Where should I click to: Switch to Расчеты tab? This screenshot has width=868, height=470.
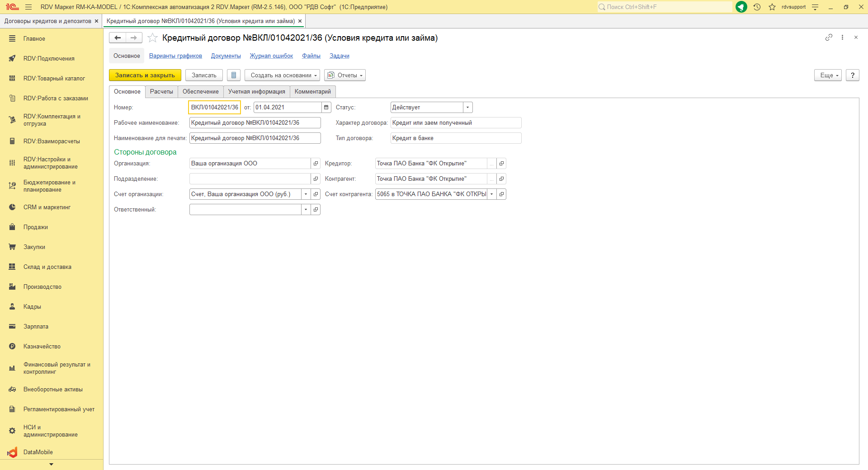[x=161, y=91]
